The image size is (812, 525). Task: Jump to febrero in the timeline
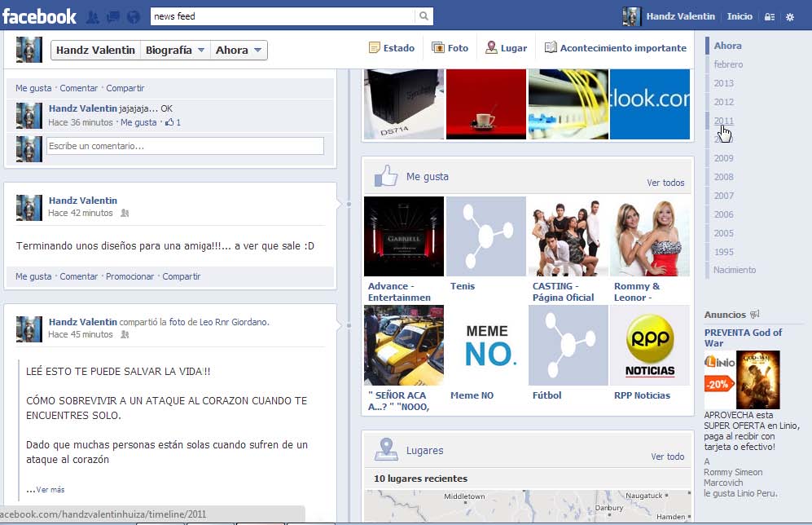click(x=728, y=64)
